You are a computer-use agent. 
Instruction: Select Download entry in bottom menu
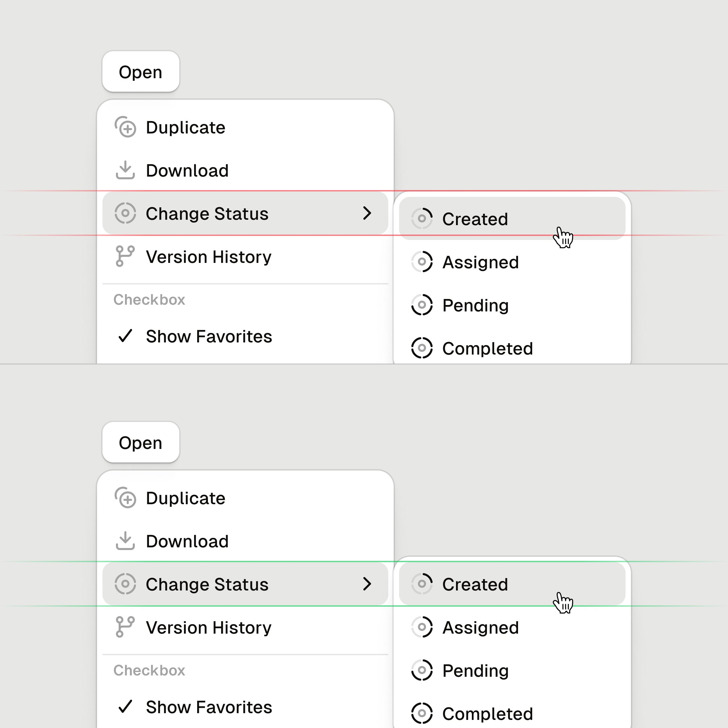(187, 542)
